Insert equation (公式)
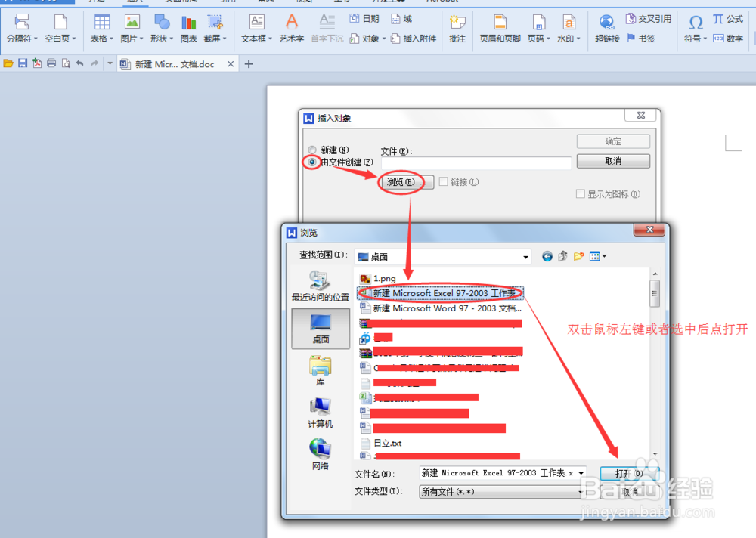The width and height of the screenshot is (756, 538). [728, 19]
